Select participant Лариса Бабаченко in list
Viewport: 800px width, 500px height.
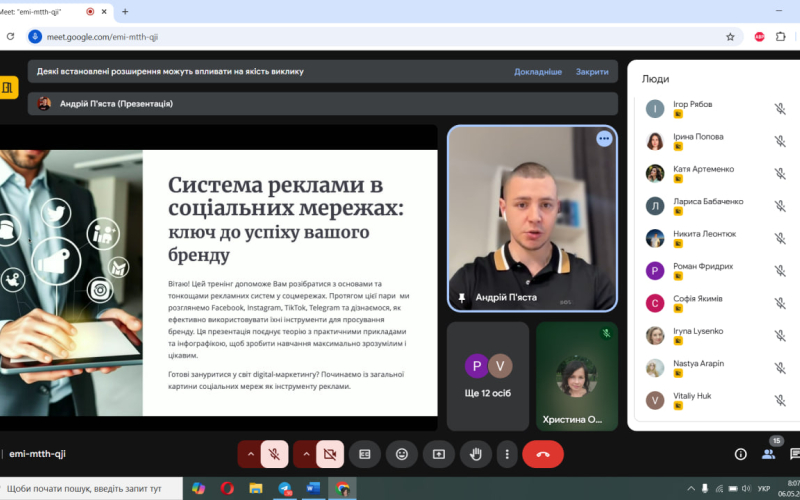point(716,206)
